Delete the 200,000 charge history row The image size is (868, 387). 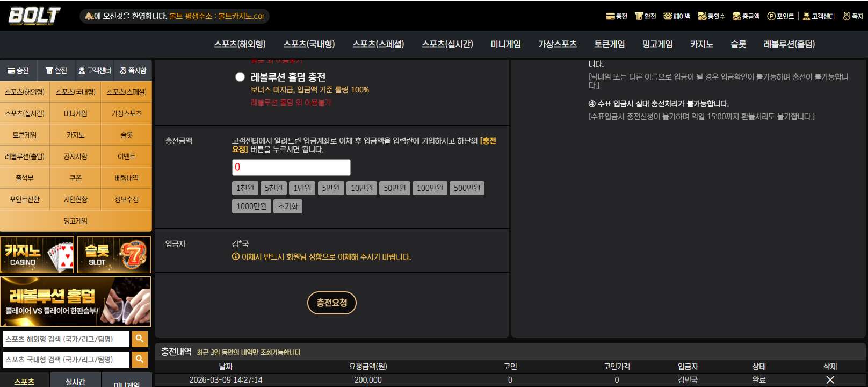pyautogui.click(x=830, y=380)
